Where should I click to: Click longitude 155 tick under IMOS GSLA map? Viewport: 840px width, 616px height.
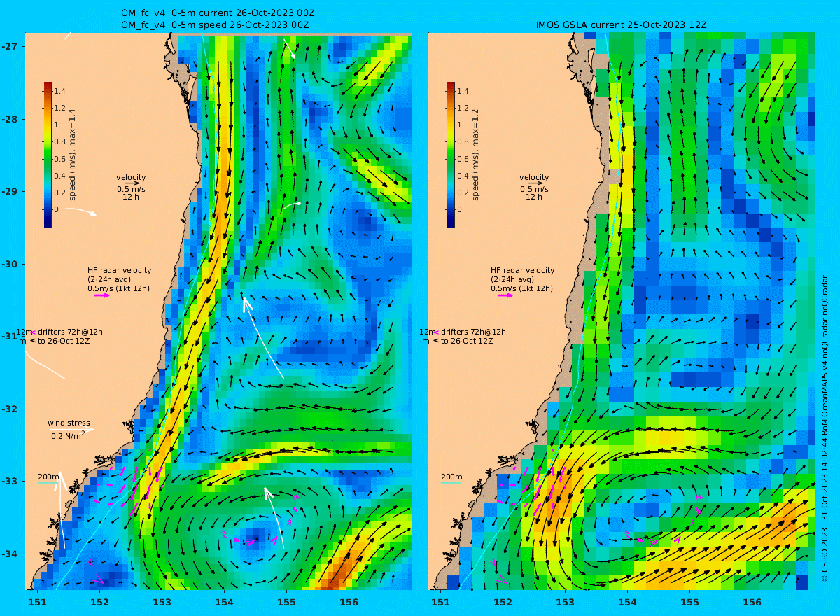click(x=689, y=602)
